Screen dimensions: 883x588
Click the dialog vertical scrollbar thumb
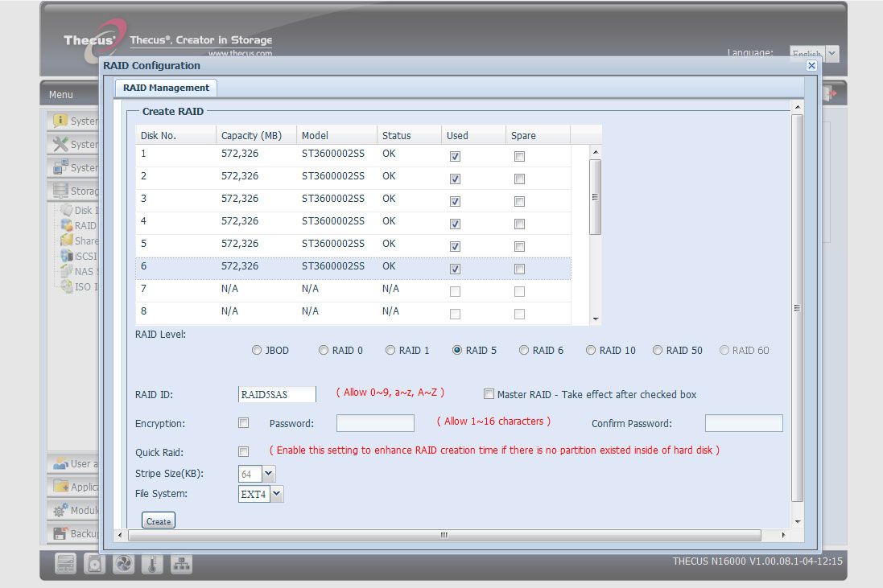798,308
